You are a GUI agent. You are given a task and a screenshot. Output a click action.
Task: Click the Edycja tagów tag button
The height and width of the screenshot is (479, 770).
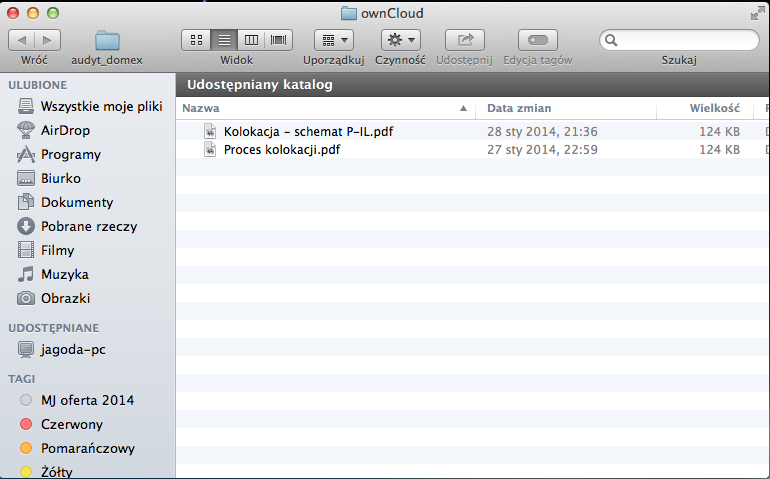pyautogui.click(x=538, y=40)
